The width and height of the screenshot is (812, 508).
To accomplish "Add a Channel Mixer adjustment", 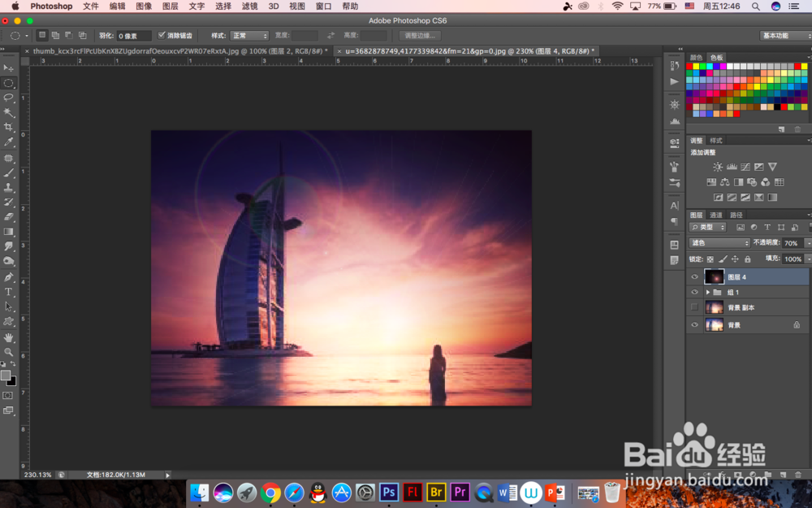I will click(x=766, y=182).
